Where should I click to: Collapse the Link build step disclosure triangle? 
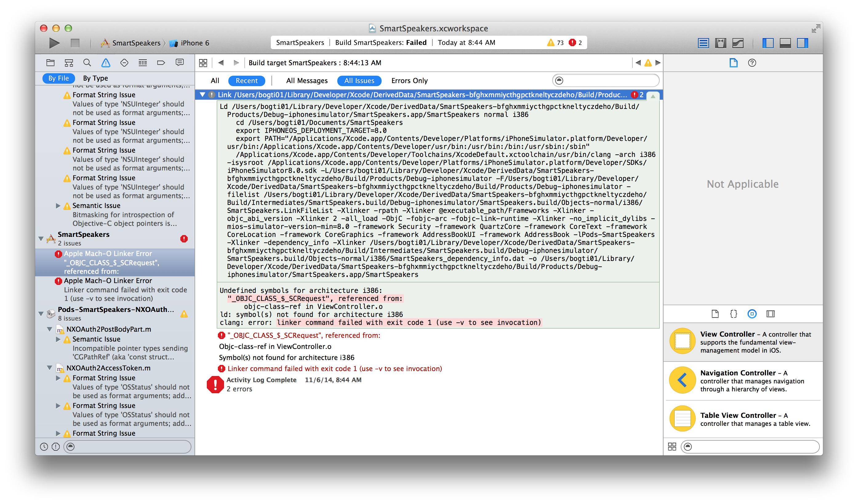[x=202, y=94]
